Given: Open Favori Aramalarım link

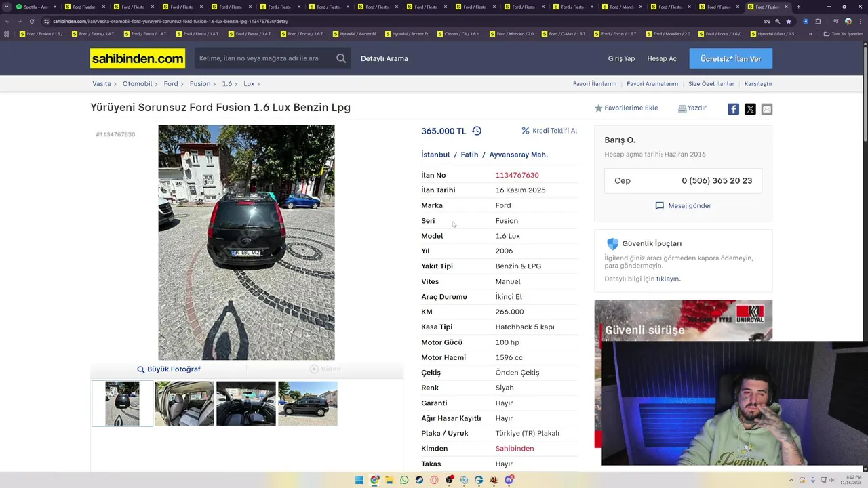Looking at the screenshot, I should (652, 84).
